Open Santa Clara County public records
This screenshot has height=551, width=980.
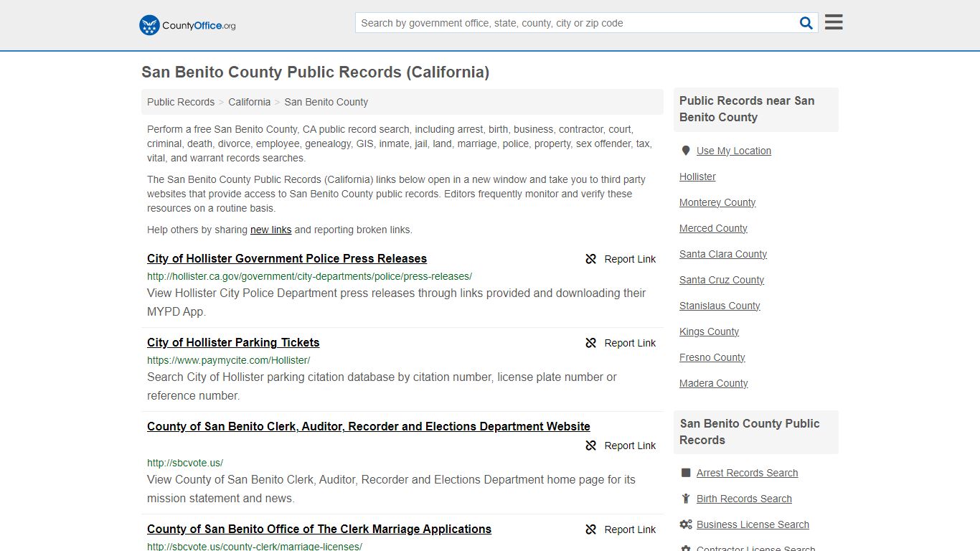pyautogui.click(x=723, y=254)
